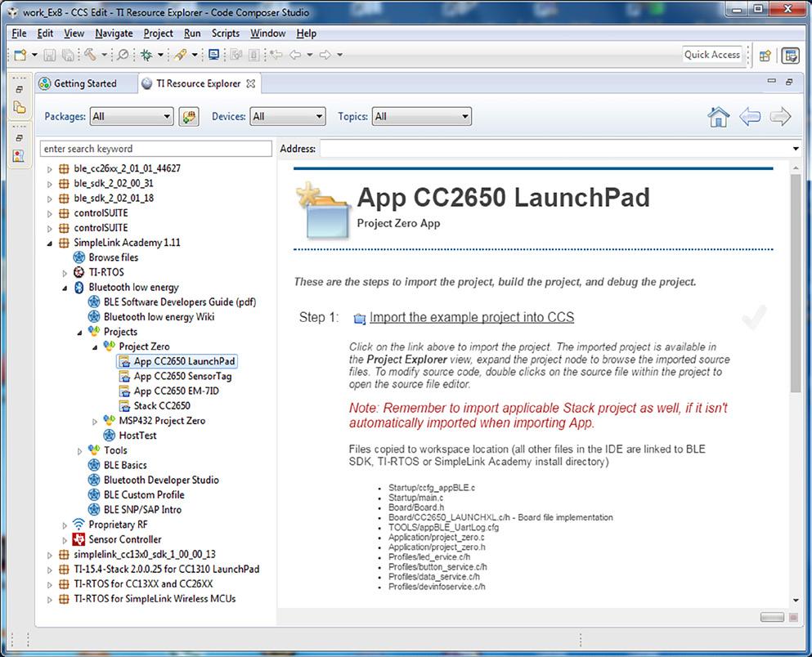Click the terminal monitor toolbar icon

tap(213, 54)
